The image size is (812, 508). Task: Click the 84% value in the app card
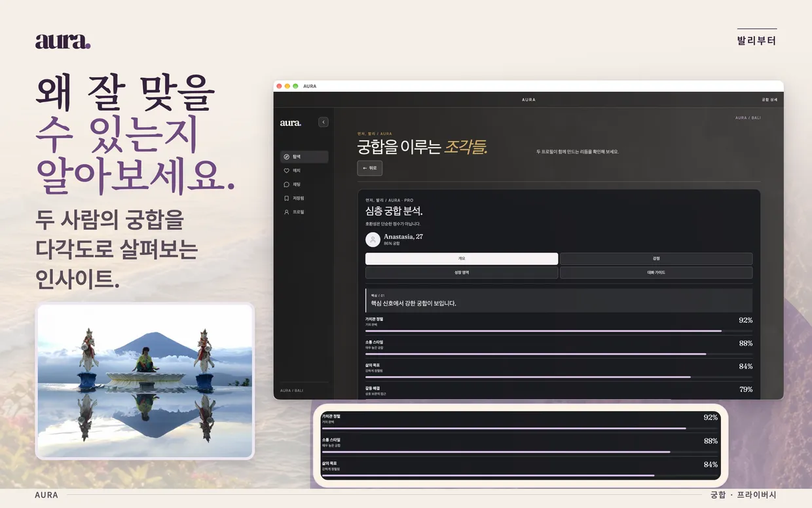coord(745,366)
